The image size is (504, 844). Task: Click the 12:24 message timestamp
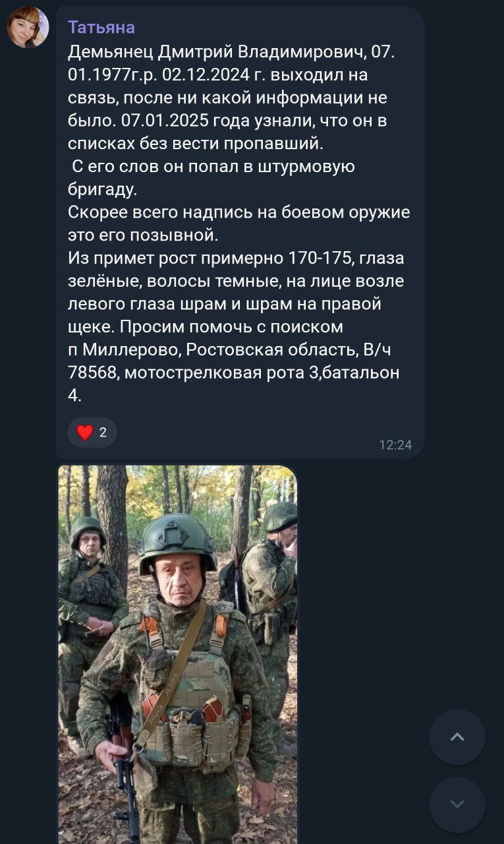395,445
